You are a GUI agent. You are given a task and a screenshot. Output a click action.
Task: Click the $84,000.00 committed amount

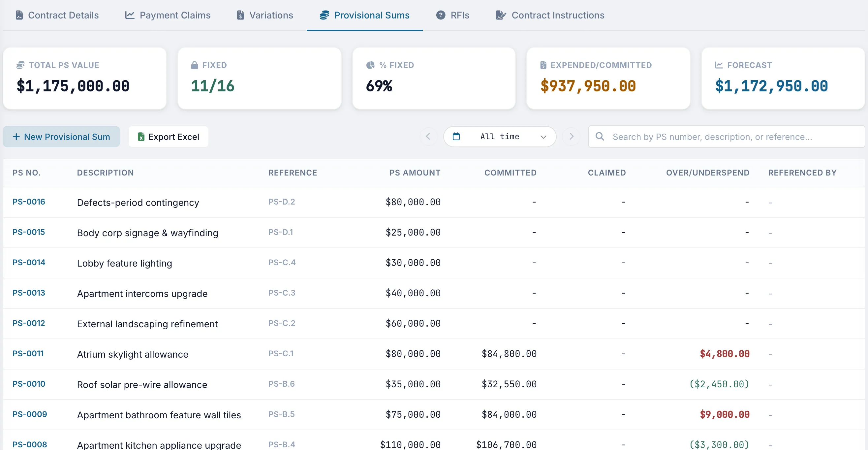coord(509,414)
